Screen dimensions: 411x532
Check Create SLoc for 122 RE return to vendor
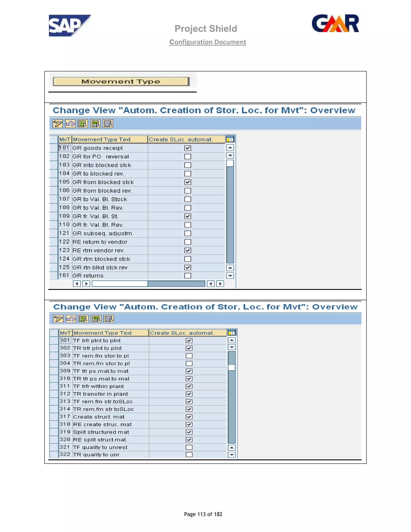click(x=188, y=242)
